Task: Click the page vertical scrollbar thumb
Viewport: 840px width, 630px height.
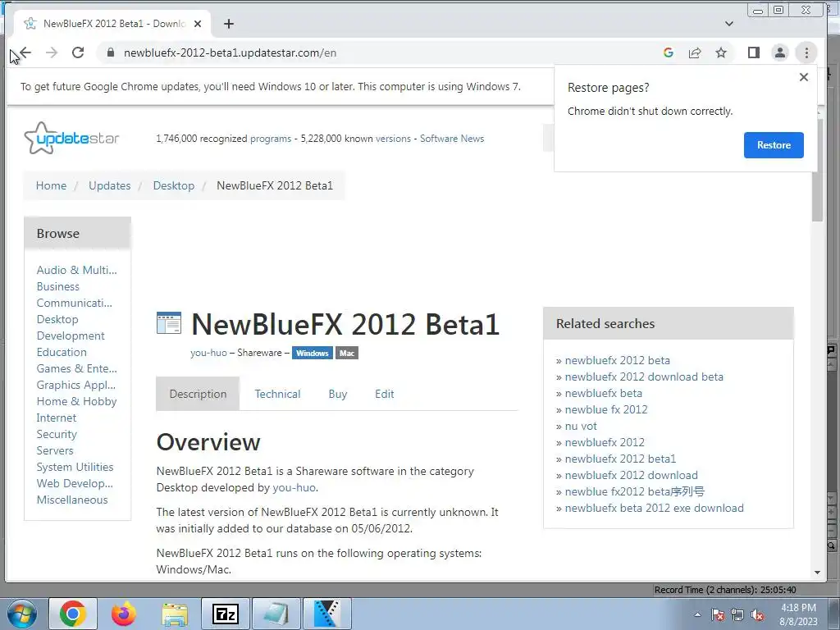Action: 817,169
